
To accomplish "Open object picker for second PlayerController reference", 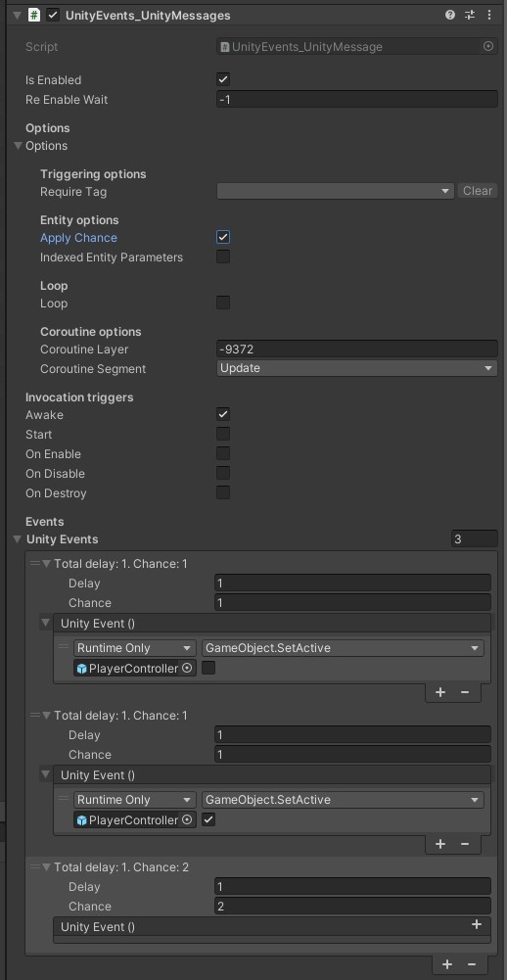I will click(x=187, y=819).
